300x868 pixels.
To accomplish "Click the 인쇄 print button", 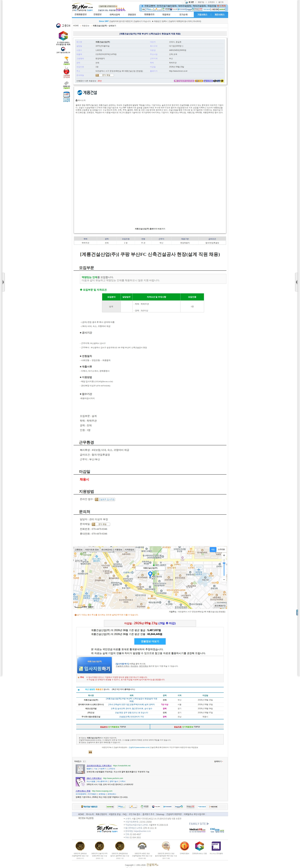I will pyautogui.click(x=199, y=81).
